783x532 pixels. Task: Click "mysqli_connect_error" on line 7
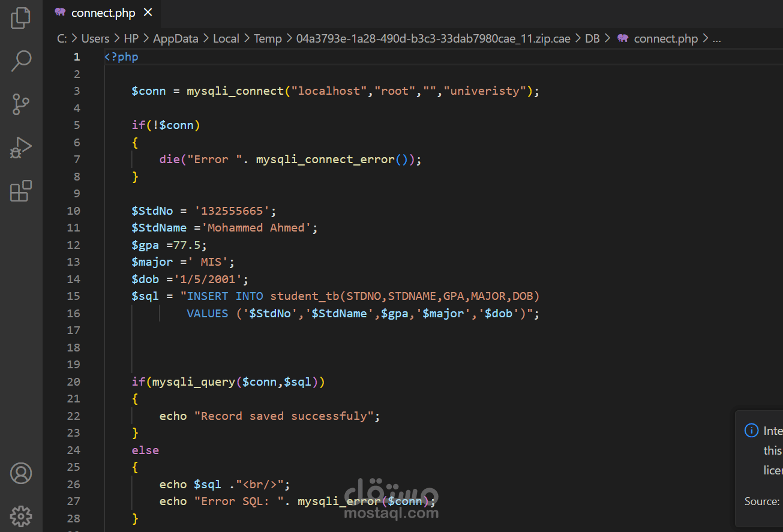click(x=325, y=160)
